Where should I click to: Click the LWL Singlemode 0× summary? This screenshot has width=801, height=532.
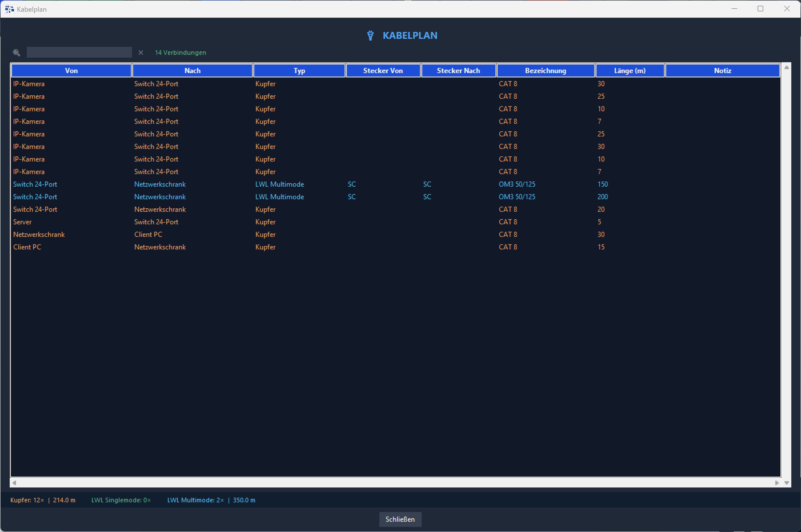click(121, 500)
